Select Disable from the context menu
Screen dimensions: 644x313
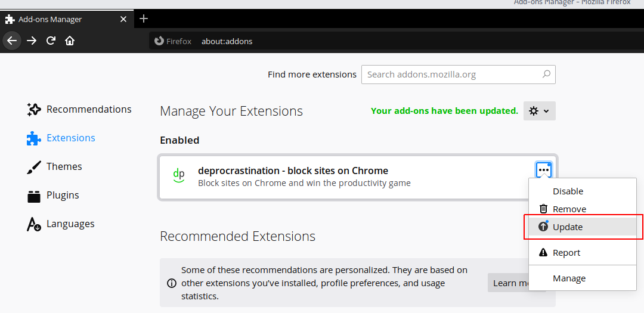(x=568, y=191)
